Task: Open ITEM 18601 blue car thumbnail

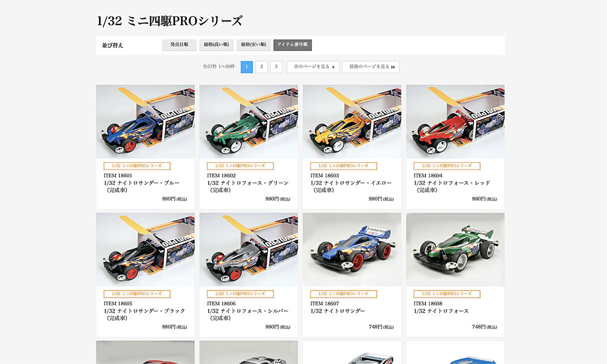Action: pyautogui.click(x=145, y=122)
